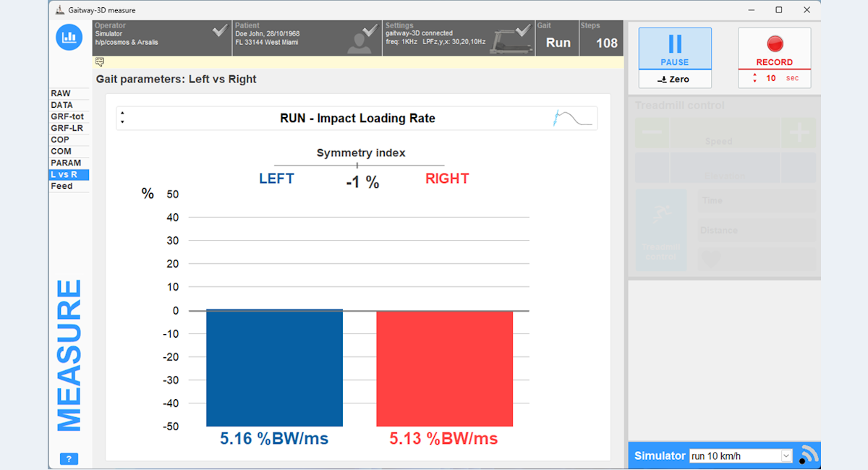The height and width of the screenshot is (470, 868).
Task: Click the blue LEFT bar in chart
Action: [x=274, y=368]
